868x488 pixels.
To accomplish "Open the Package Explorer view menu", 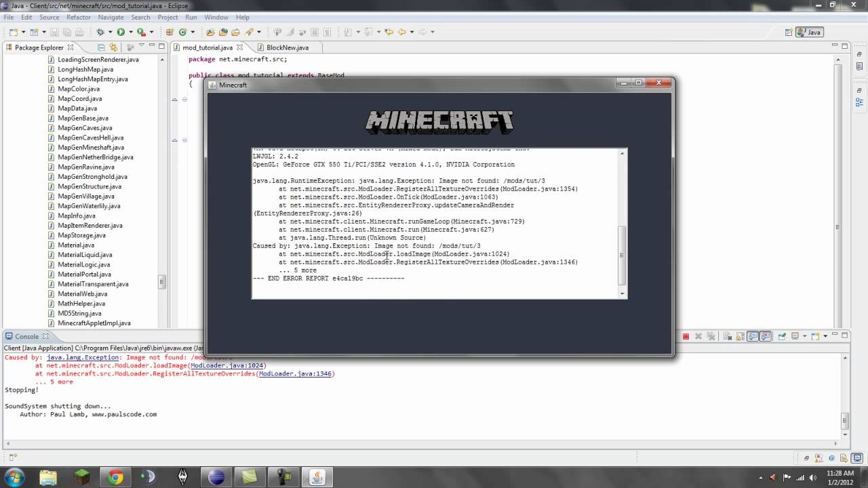I will coord(142,45).
